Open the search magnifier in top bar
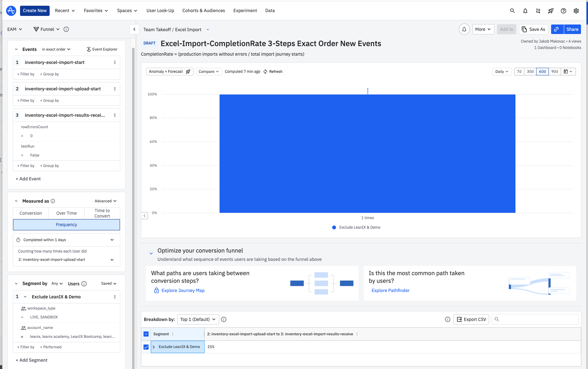The image size is (588, 369). (512, 10)
